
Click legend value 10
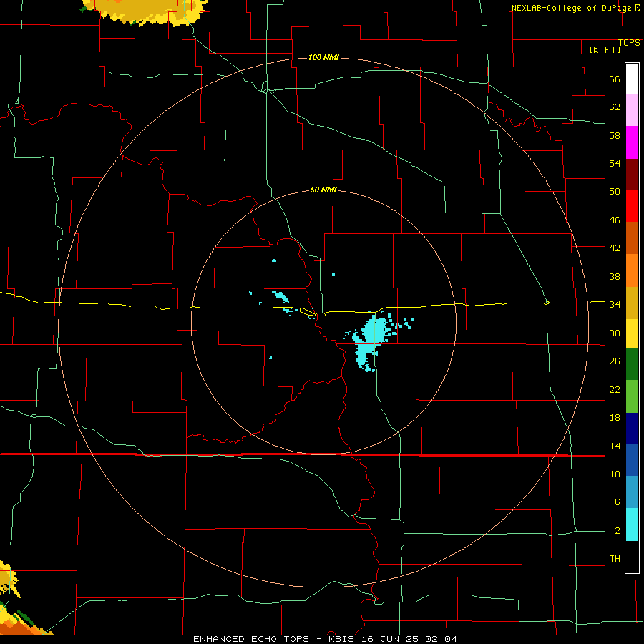(x=615, y=474)
